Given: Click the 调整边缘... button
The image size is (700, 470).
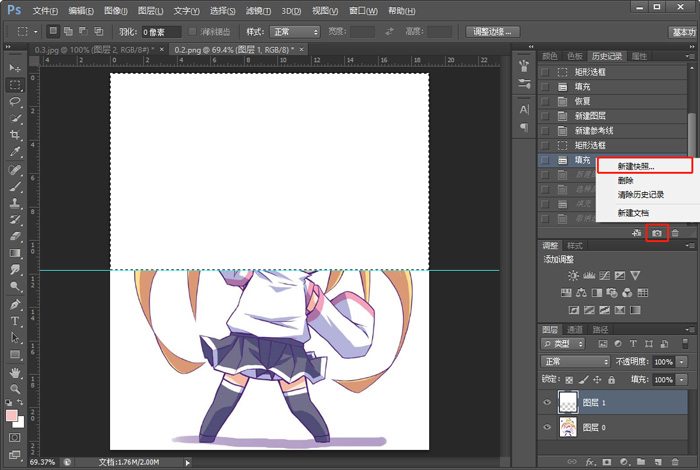Looking at the screenshot, I should (494, 32).
